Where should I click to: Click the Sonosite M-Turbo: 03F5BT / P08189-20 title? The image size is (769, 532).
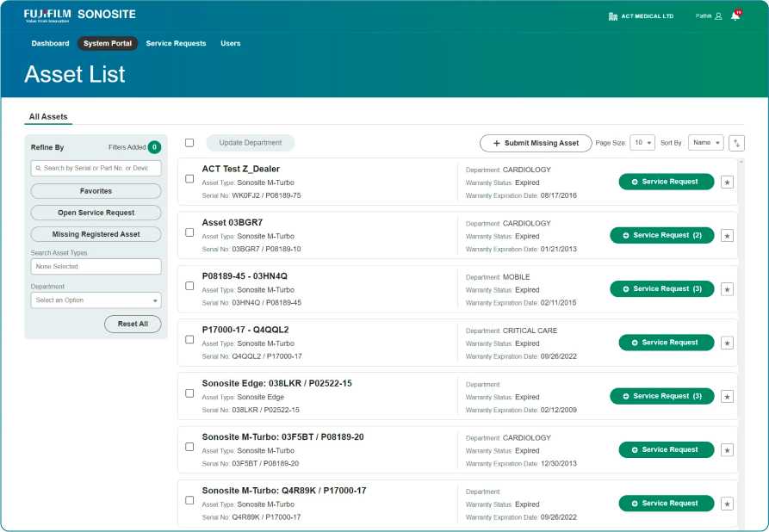point(283,437)
